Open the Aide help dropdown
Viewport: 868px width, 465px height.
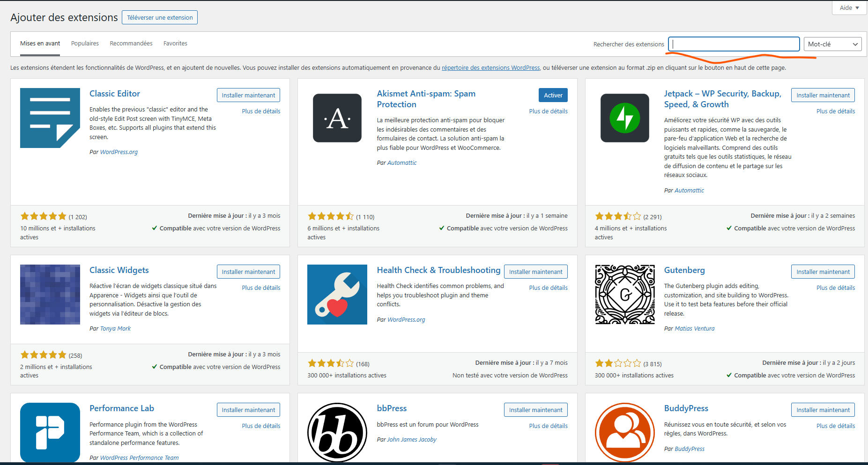click(849, 7)
